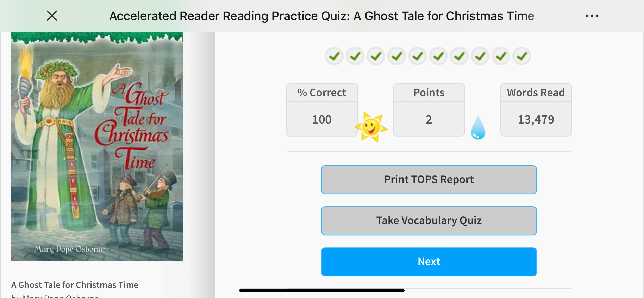Click the Words Read count box
This screenshot has width=644, height=298.
(x=536, y=110)
